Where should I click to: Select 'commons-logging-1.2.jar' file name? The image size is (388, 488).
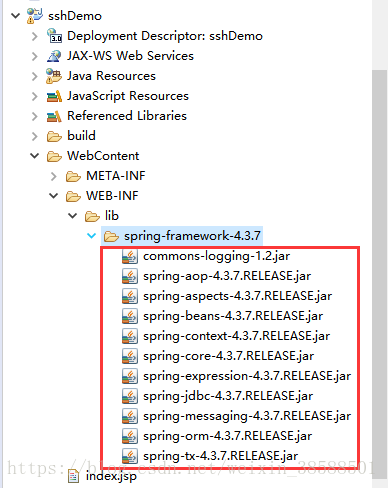(217, 256)
